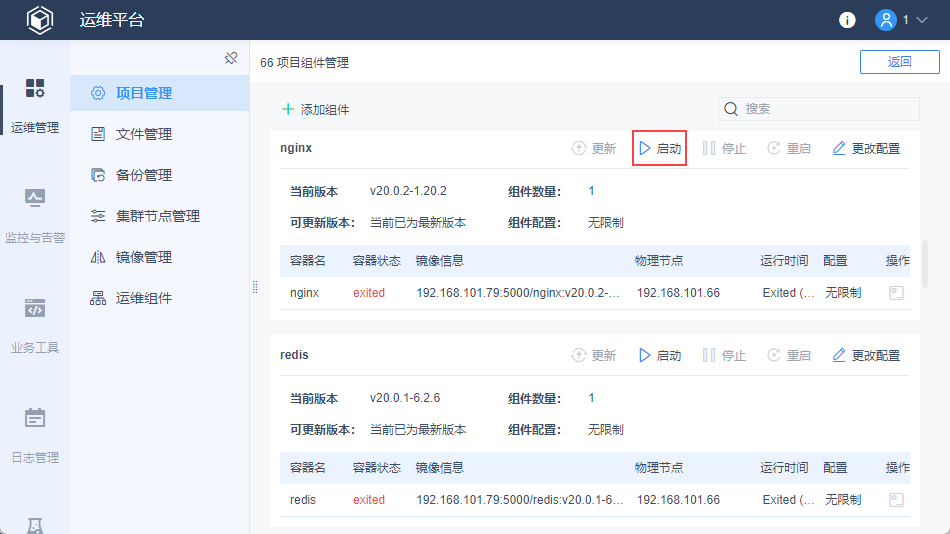The image size is (950, 534).
Task: Click 重启 for redis component
Action: (789, 355)
